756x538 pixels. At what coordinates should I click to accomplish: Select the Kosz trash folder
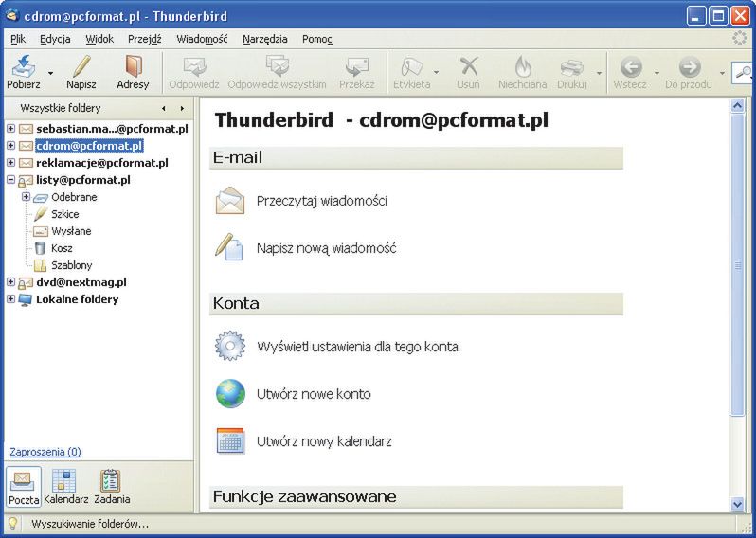tap(62, 248)
